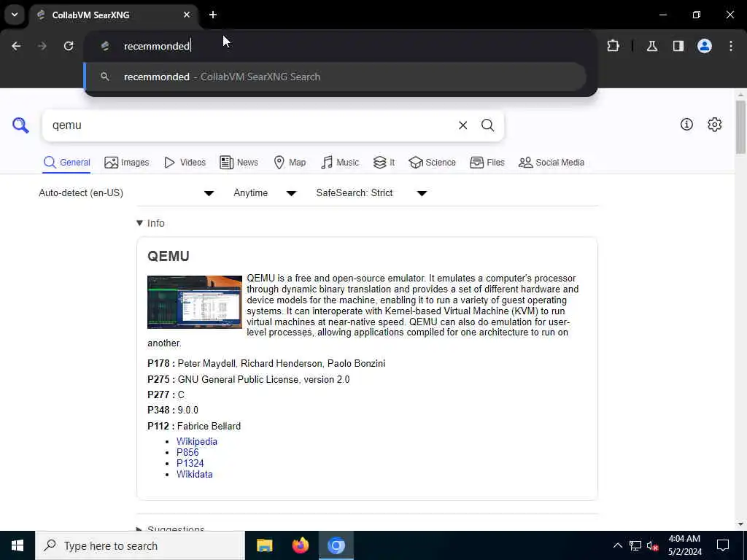Switch to the Images category tab

[x=127, y=163]
